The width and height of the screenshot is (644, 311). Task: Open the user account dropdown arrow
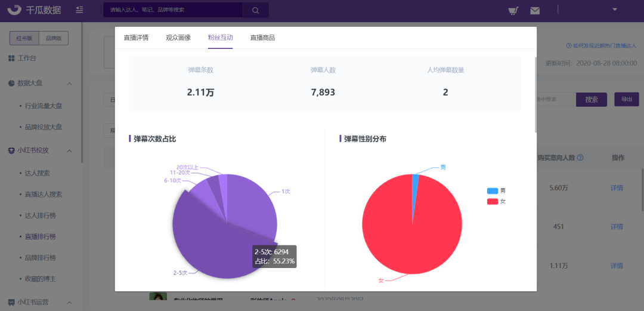pos(615,10)
